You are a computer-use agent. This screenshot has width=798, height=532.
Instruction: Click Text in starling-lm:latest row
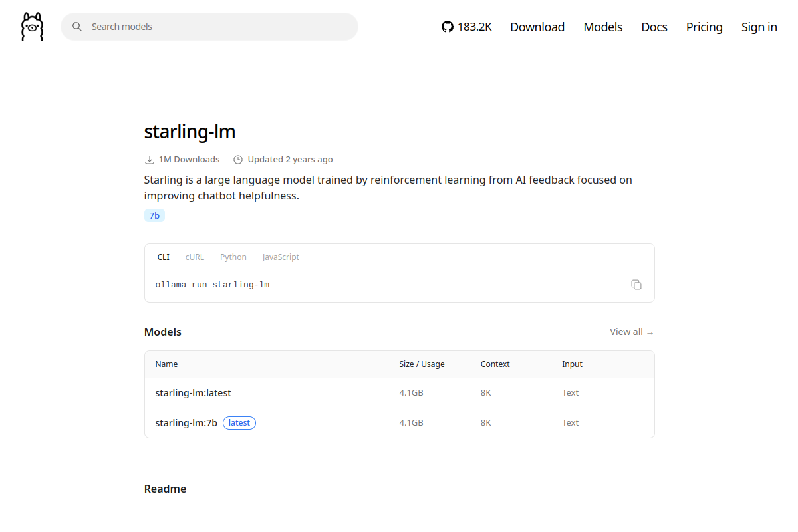570,393
